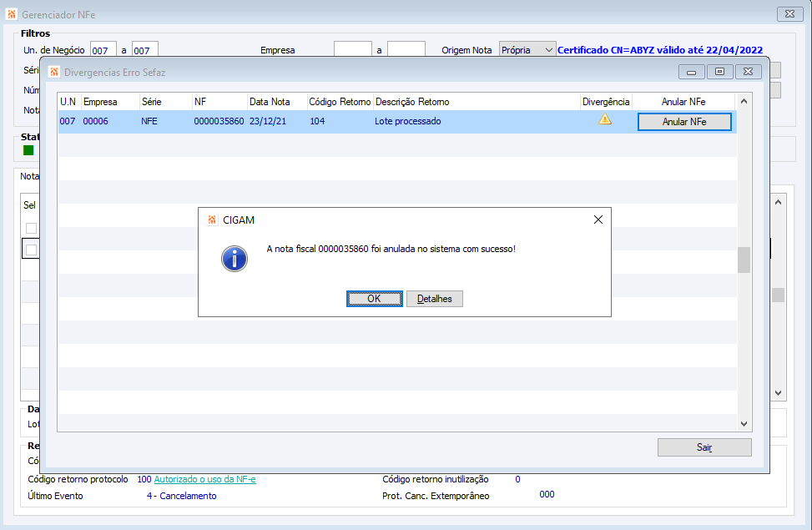Viewport: 812px width, 530px height.
Task: Click the first Un. de Negócio field
Action: [x=103, y=50]
